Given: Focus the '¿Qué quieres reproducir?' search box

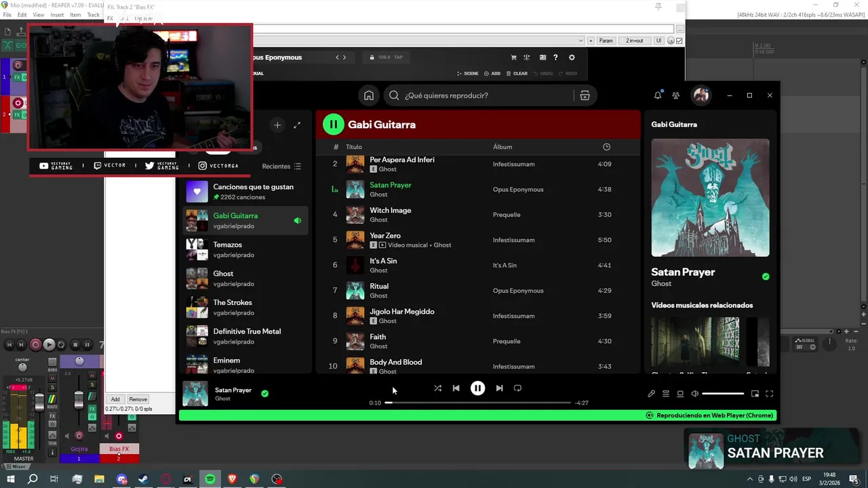Looking at the screenshot, I should click(x=478, y=96).
